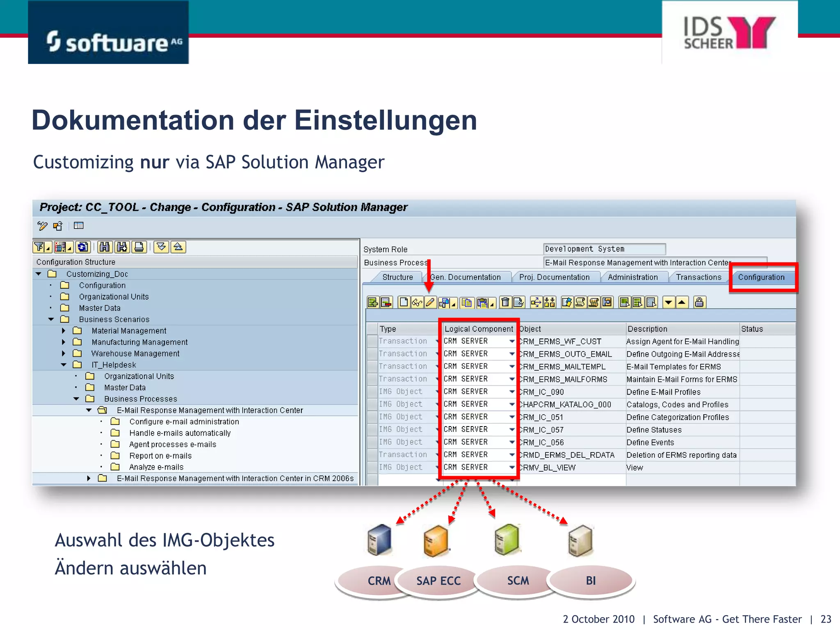The width and height of the screenshot is (840, 630).
Task: Click the Find Next binoculars-plus icon
Action: click(122, 247)
